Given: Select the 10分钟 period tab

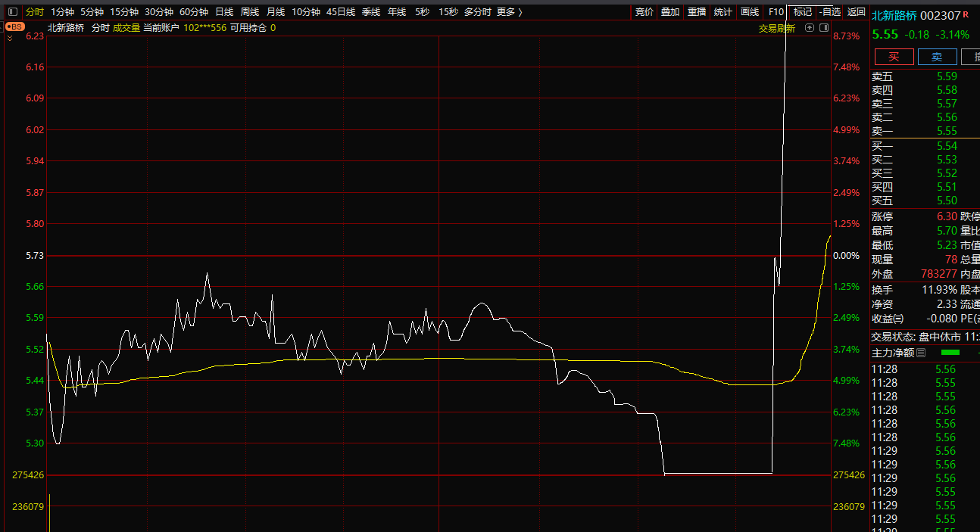Looking at the screenshot, I should [x=306, y=12].
